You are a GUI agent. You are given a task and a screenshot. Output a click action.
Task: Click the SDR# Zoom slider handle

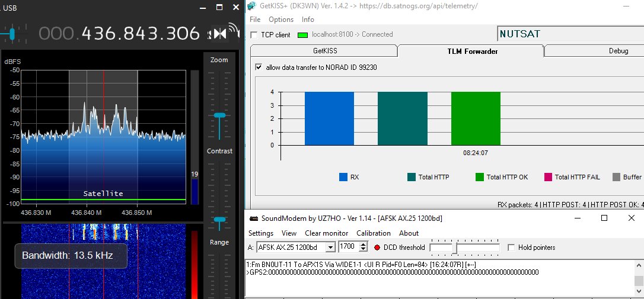tap(219, 115)
